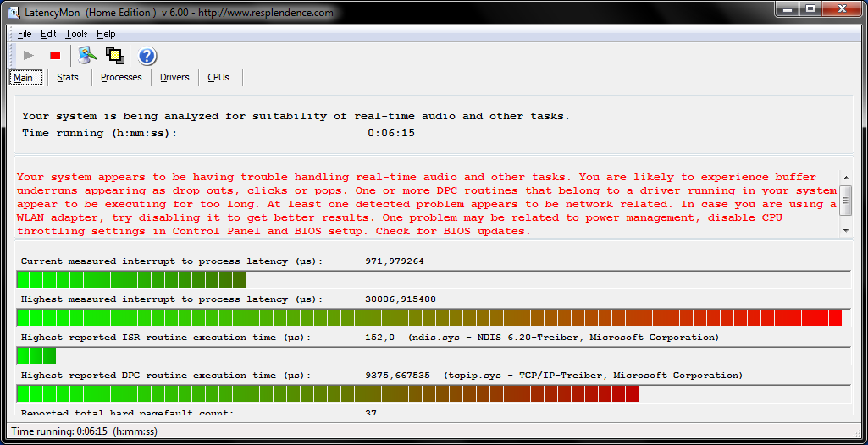Click the computer monitor icon in the toolbar

[87, 55]
